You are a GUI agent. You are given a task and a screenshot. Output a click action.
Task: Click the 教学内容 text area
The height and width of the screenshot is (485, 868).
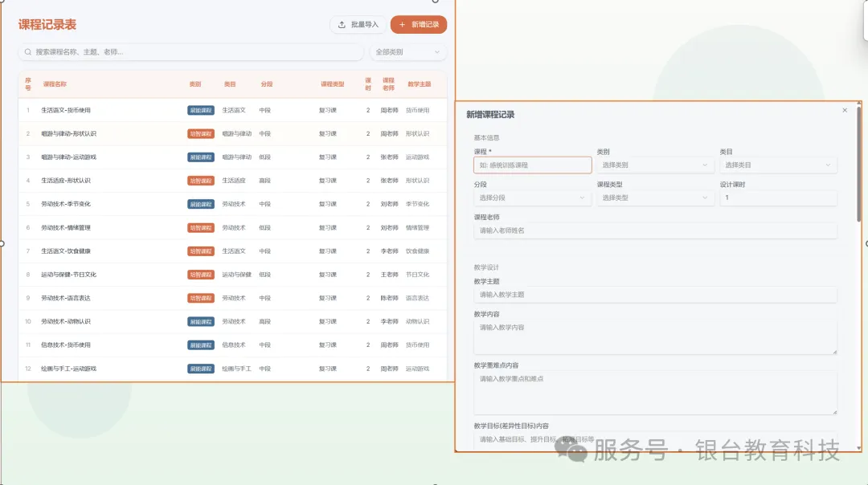coord(655,336)
